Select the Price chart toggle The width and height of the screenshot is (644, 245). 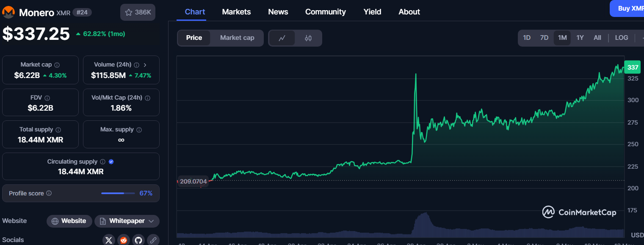194,38
